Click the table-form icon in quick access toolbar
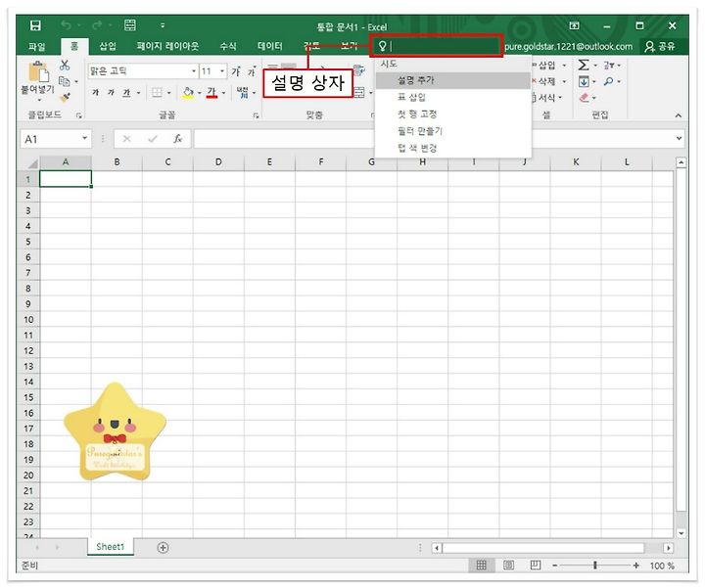 [130, 25]
